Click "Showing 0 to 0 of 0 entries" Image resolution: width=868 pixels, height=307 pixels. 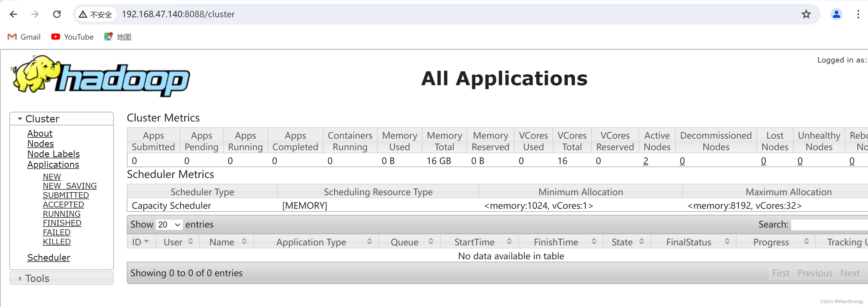click(186, 273)
